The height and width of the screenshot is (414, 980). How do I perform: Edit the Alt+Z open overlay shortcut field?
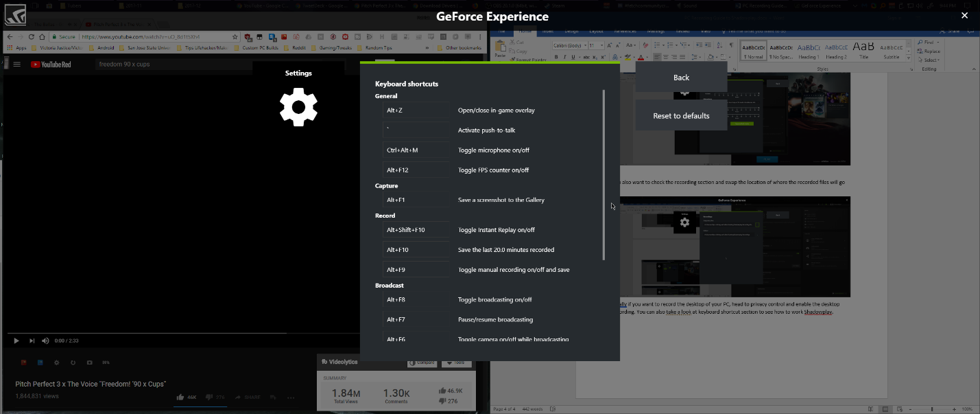416,111
